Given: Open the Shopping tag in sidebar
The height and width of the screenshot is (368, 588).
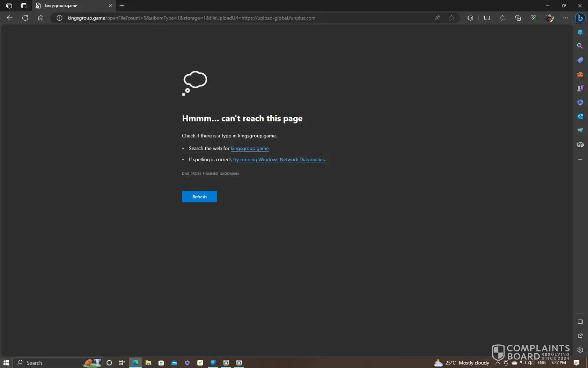Looking at the screenshot, I should click(x=580, y=60).
